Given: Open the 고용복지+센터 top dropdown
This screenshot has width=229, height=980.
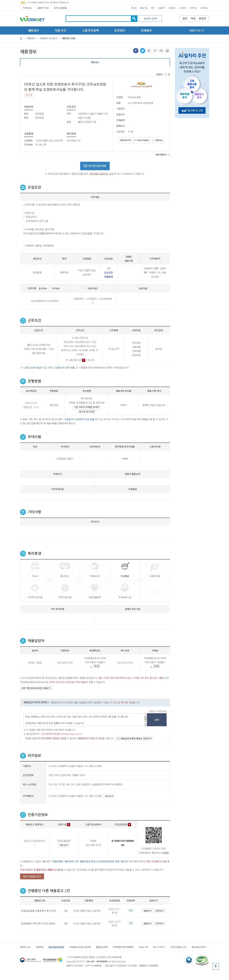Looking at the screenshot, I should (x=43, y=8).
